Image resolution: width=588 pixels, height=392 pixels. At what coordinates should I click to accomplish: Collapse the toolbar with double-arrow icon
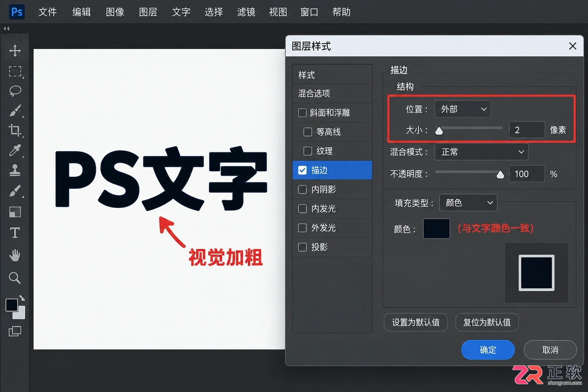tap(7, 29)
